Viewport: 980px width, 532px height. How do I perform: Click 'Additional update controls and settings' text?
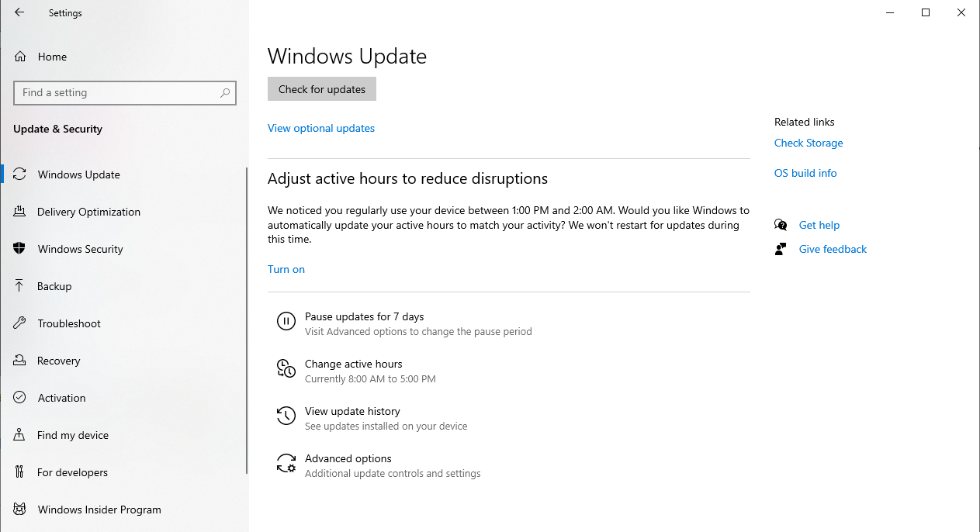click(393, 474)
